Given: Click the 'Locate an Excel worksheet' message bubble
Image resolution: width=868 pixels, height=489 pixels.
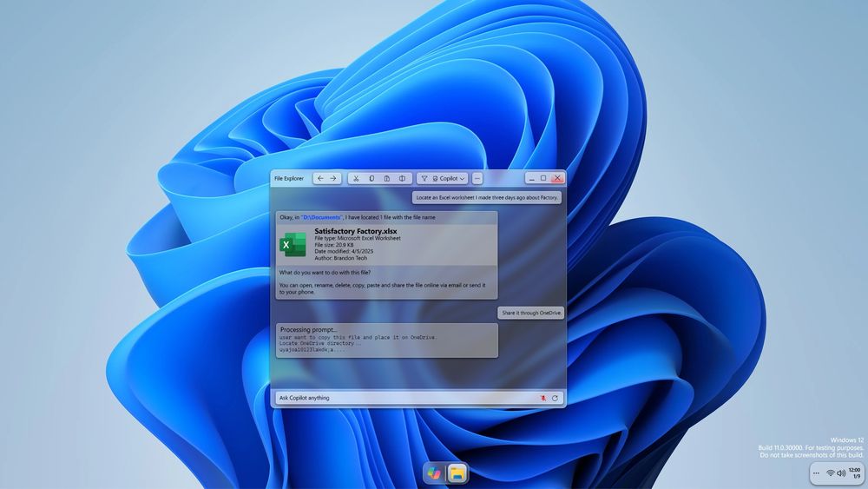Looking at the screenshot, I should (487, 197).
